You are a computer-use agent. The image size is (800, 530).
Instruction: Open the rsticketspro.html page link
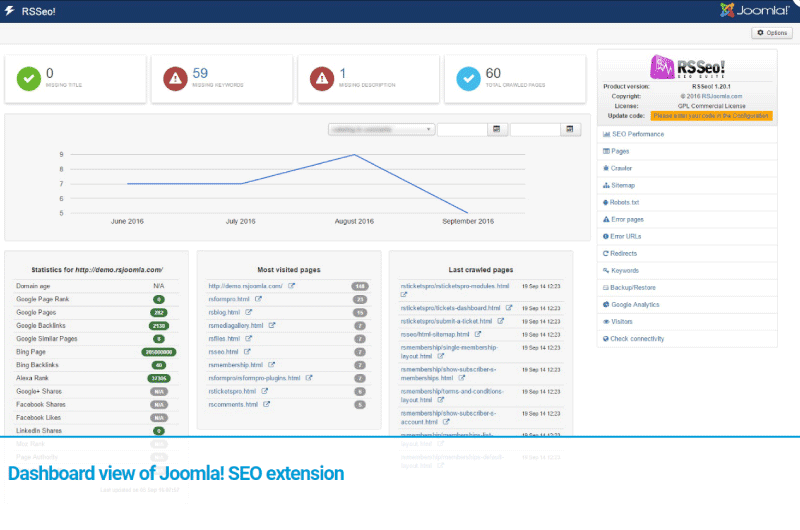tap(232, 391)
